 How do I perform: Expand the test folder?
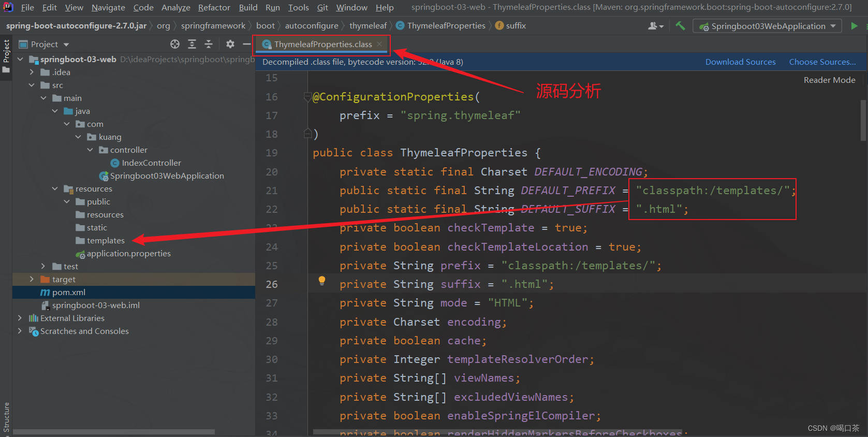click(43, 266)
